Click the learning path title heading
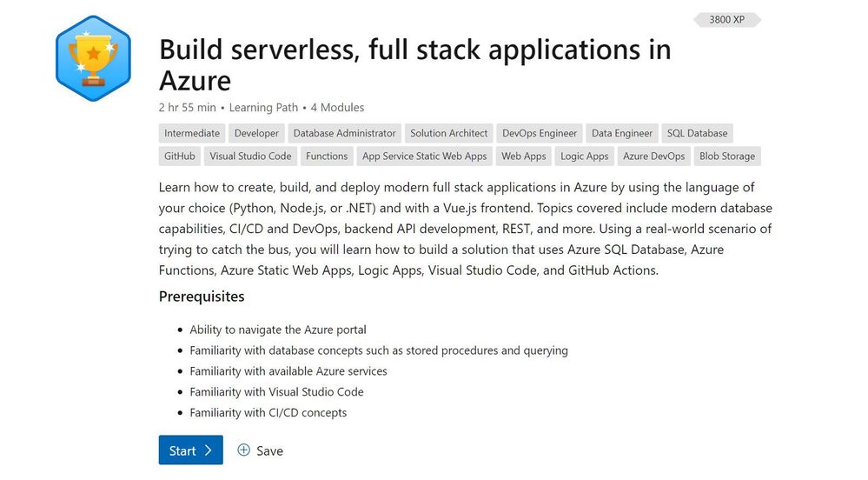The height and width of the screenshot is (480, 868). click(x=415, y=64)
